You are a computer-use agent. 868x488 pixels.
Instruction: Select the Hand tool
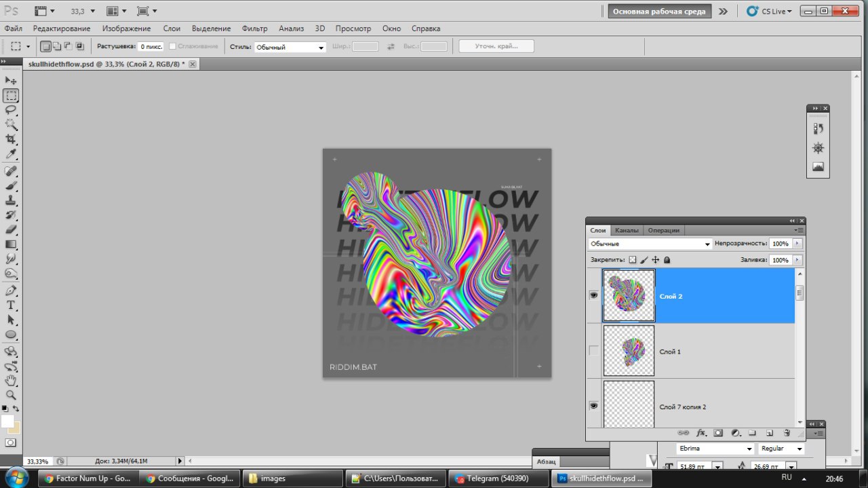(x=11, y=381)
